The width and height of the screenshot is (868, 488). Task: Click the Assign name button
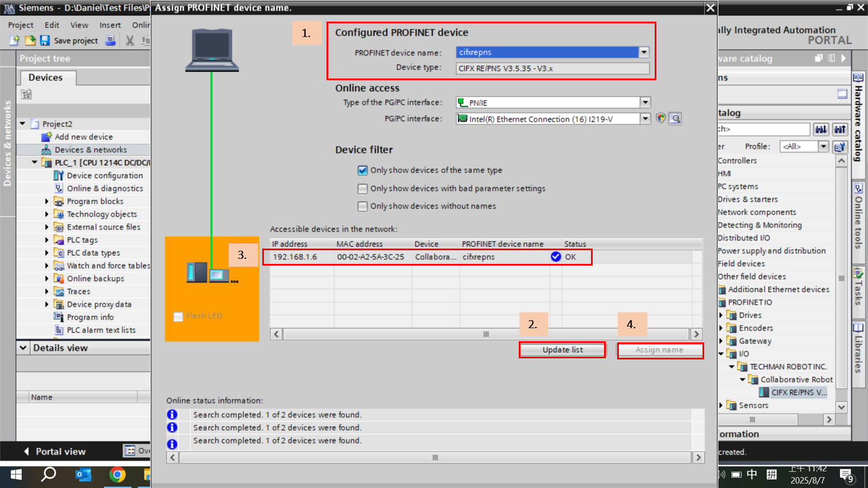click(x=660, y=350)
